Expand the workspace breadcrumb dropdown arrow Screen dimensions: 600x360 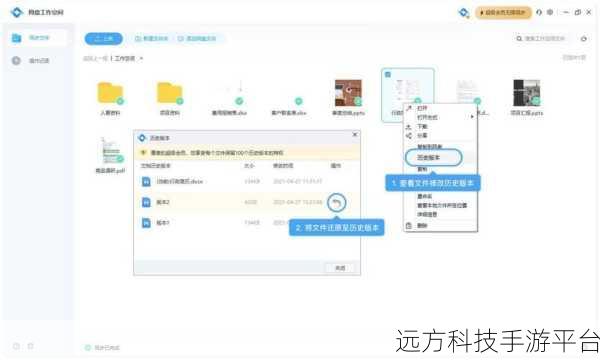(x=141, y=59)
